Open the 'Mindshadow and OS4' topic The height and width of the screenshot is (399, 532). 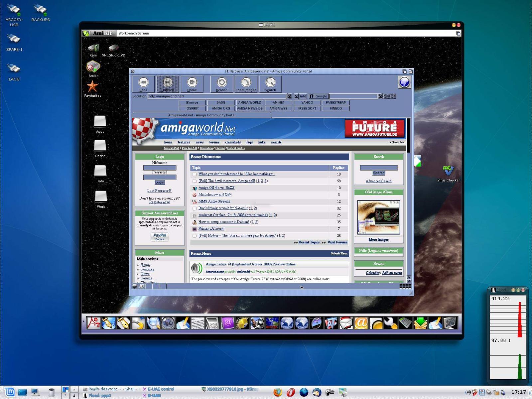tap(215, 195)
